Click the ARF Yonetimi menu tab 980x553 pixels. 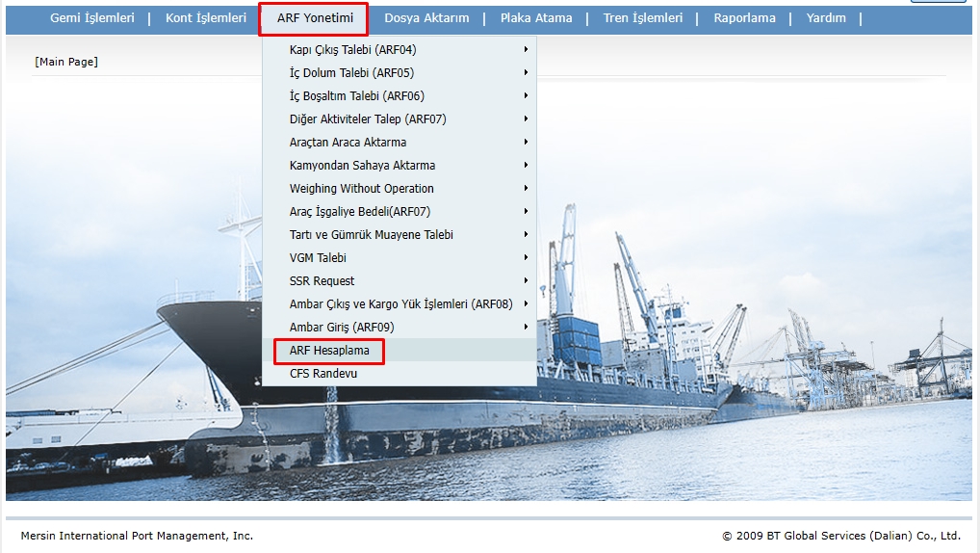pos(314,18)
